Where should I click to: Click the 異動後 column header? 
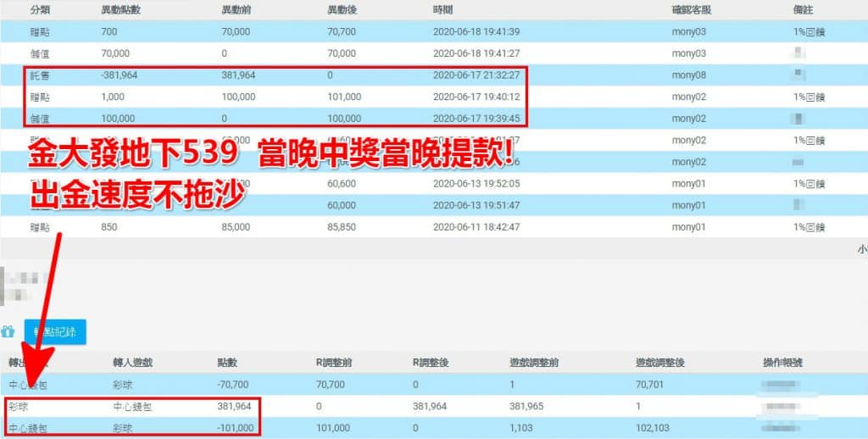[342, 10]
